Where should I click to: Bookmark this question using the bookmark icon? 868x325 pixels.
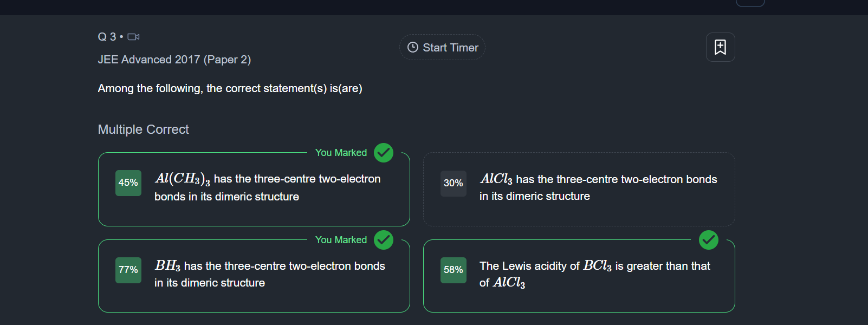[x=720, y=47]
